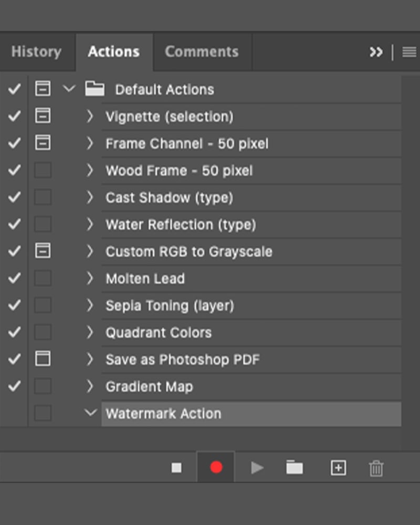Image resolution: width=420 pixels, height=525 pixels.
Task: Collapse the Watermark Action steps
Action: pyautogui.click(x=90, y=413)
